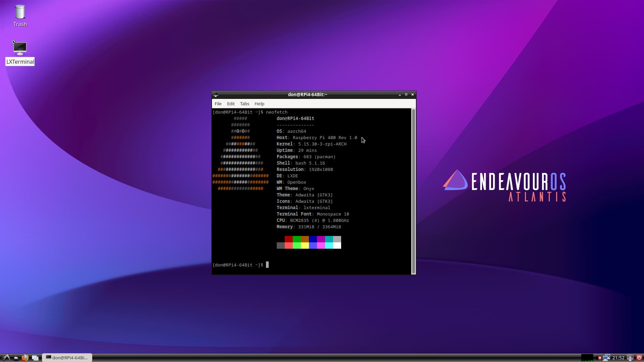Open Firefox from the taskbar

25,358
